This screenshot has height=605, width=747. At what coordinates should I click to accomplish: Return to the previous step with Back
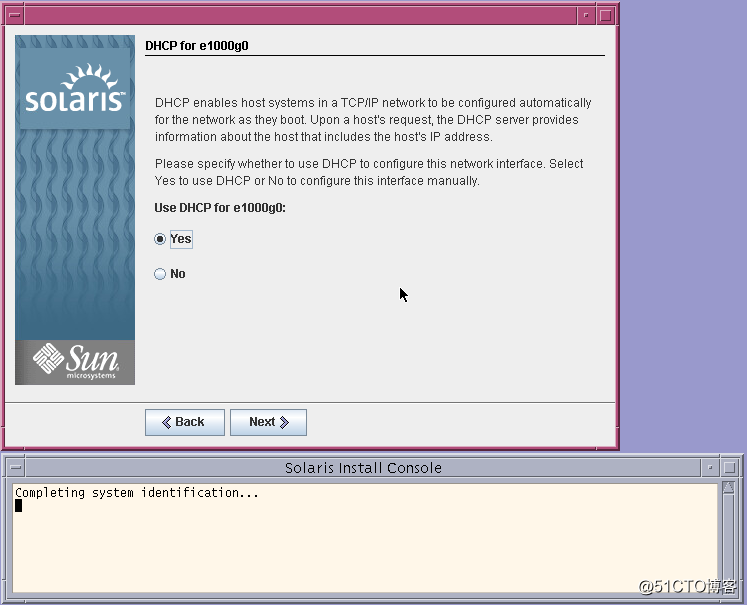[185, 422]
